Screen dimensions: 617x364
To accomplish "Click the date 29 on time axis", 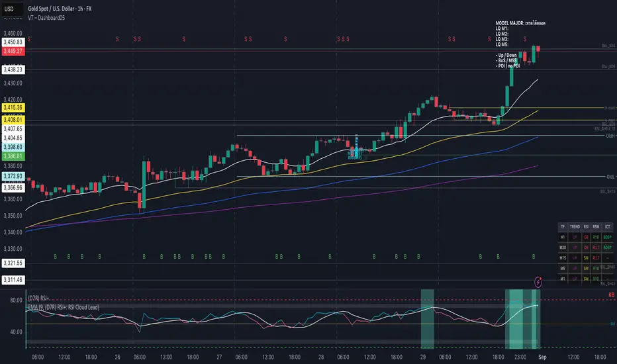I will pos(422,357).
